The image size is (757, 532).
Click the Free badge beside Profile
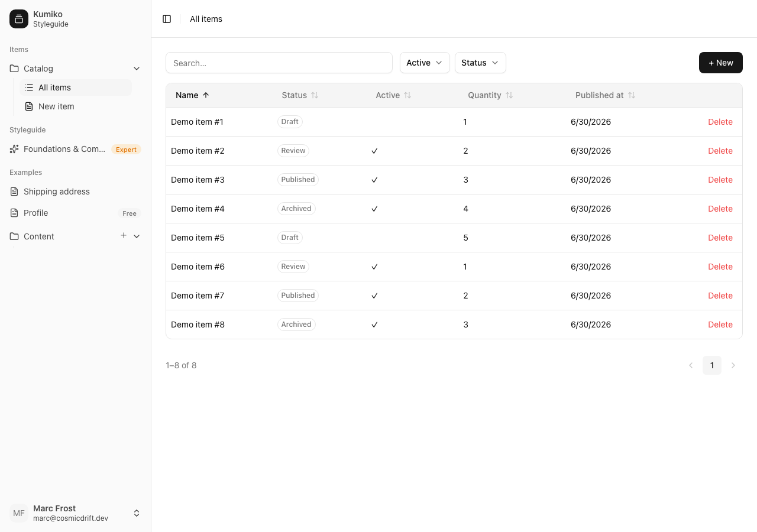130,213
